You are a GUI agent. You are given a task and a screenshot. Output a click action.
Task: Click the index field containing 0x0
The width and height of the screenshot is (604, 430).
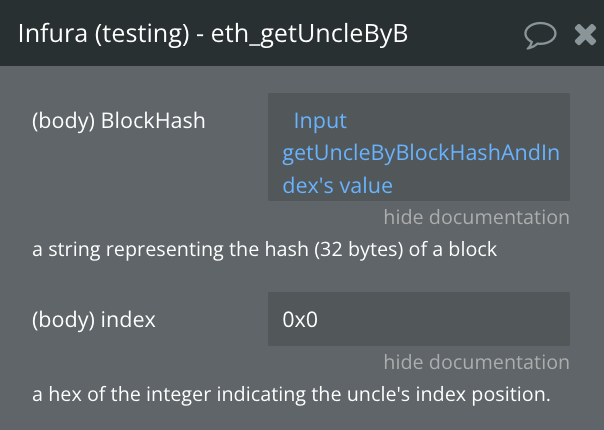418,319
